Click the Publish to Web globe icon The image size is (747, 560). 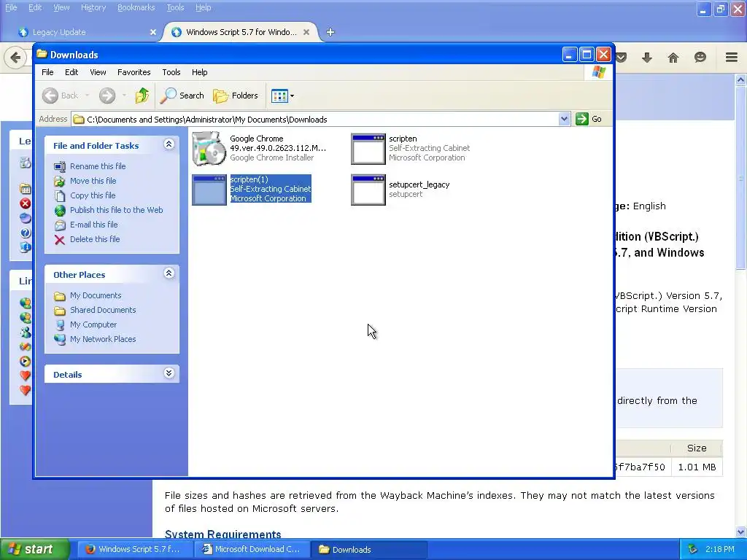pos(60,211)
